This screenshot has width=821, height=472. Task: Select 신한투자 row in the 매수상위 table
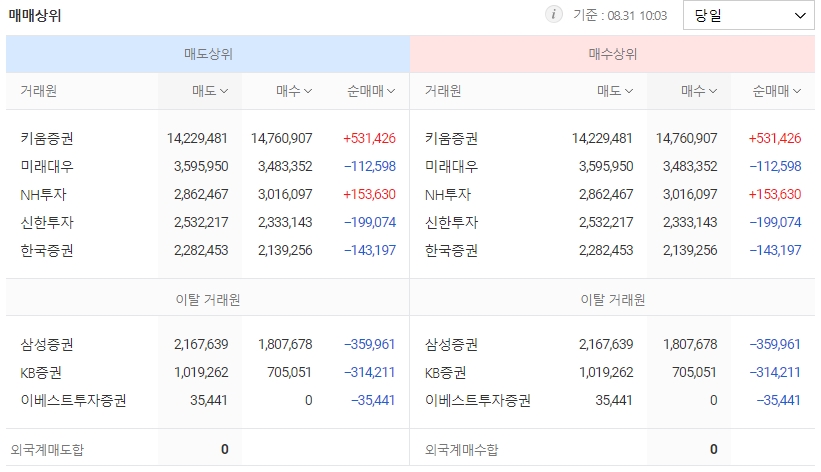[x=613, y=223]
